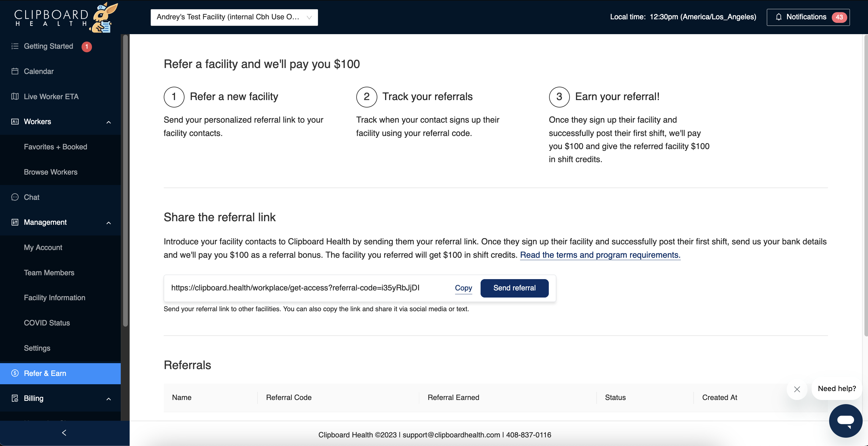Click the Need help? bubble

pyautogui.click(x=837, y=388)
